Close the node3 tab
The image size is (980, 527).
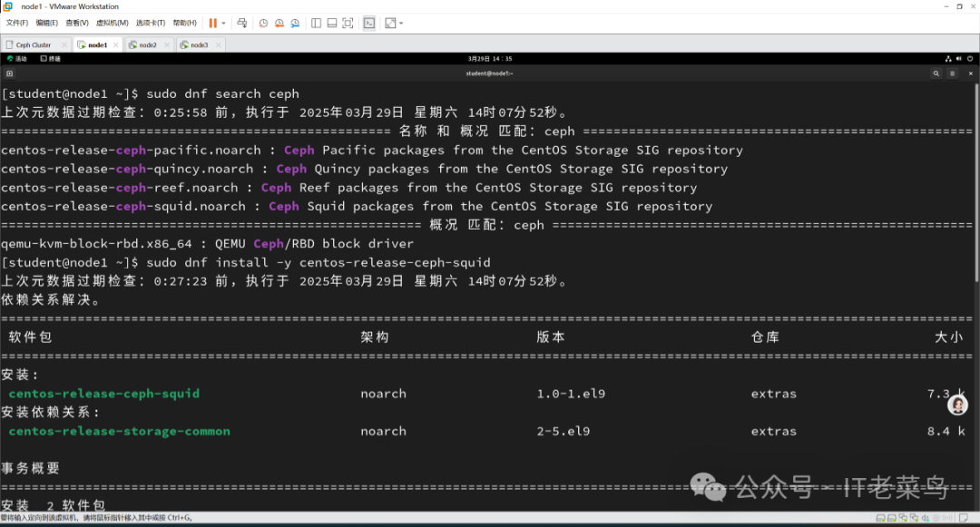[218, 45]
